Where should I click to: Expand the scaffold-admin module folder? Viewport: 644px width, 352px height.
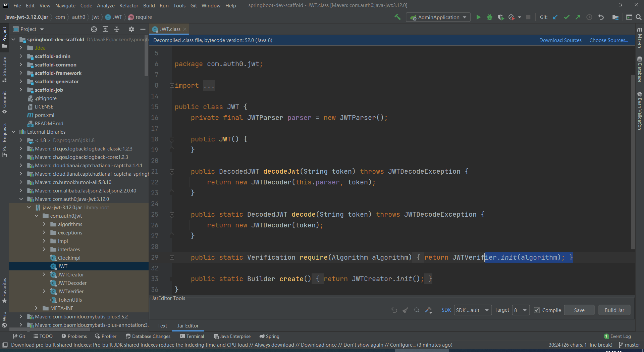(x=21, y=56)
